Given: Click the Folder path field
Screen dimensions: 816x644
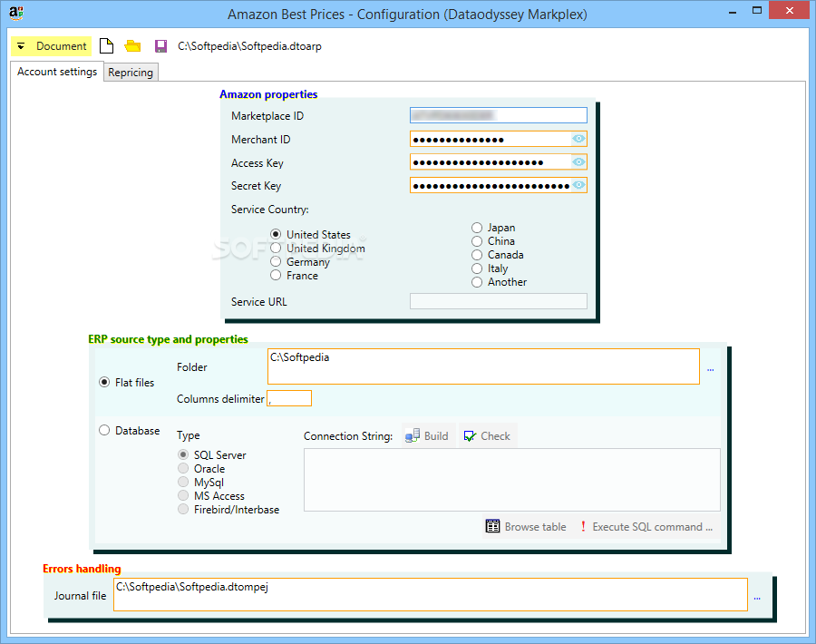Looking at the screenshot, I should click(483, 366).
